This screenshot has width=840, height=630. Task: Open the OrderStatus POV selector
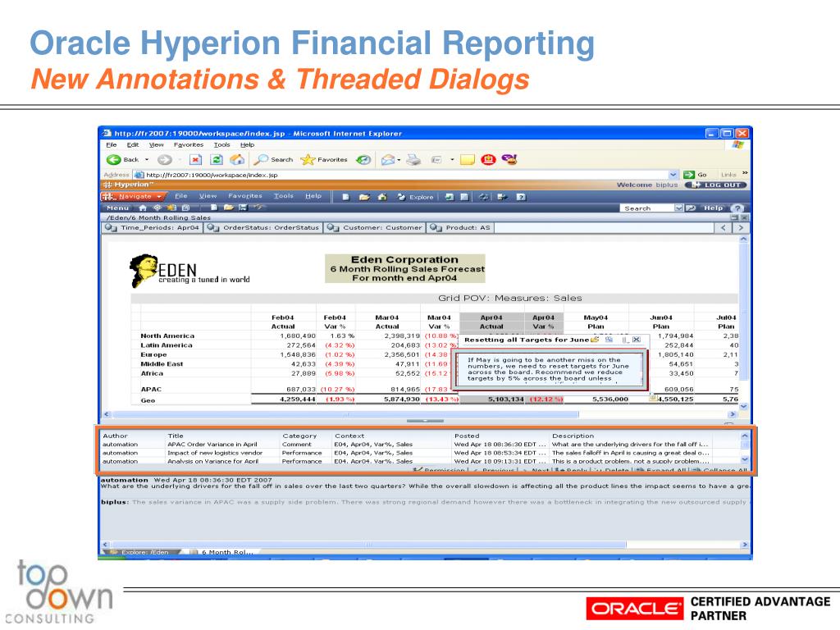pyautogui.click(x=263, y=228)
